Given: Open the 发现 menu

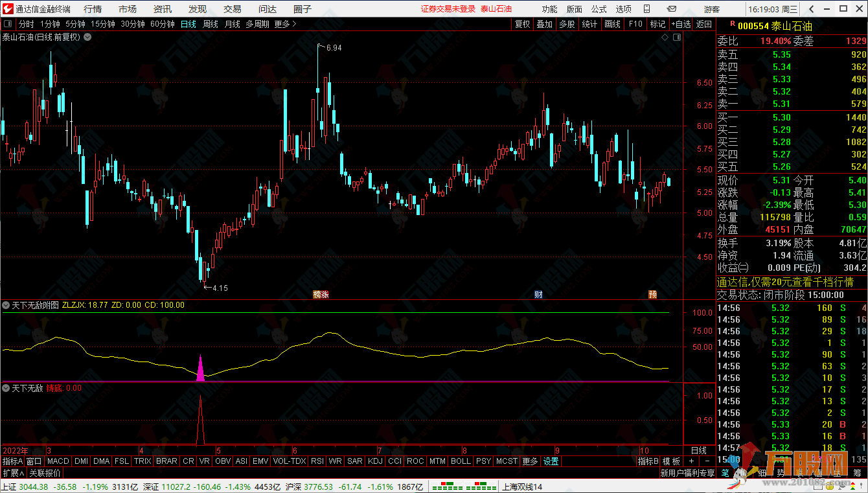Looking at the screenshot, I should point(198,9).
